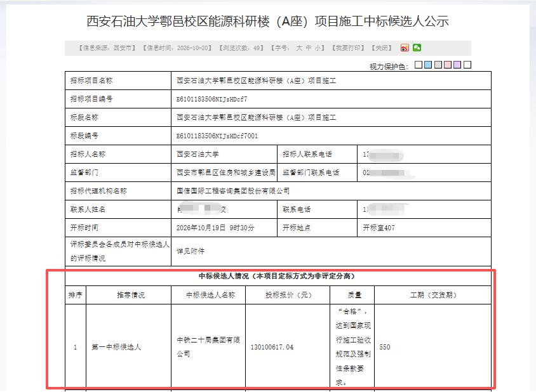The image size is (536, 392).
Task: Pick the blue eye-protection color swatch
Action: 428,65
